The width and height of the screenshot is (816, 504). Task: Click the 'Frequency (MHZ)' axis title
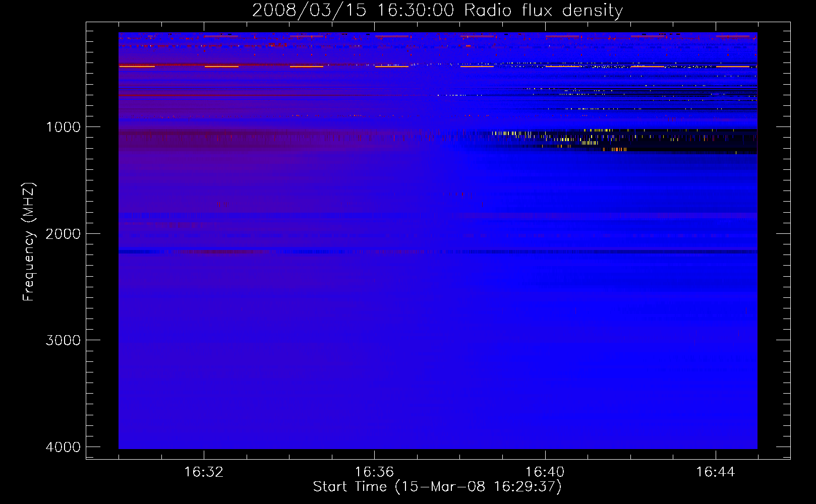click(29, 241)
